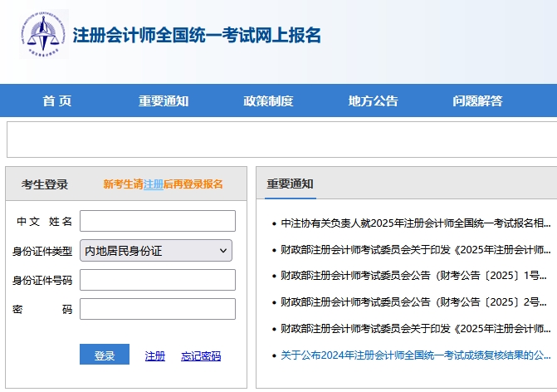Open the 首页 navigation tab
This screenshot has height=392, width=557.
[x=57, y=101]
